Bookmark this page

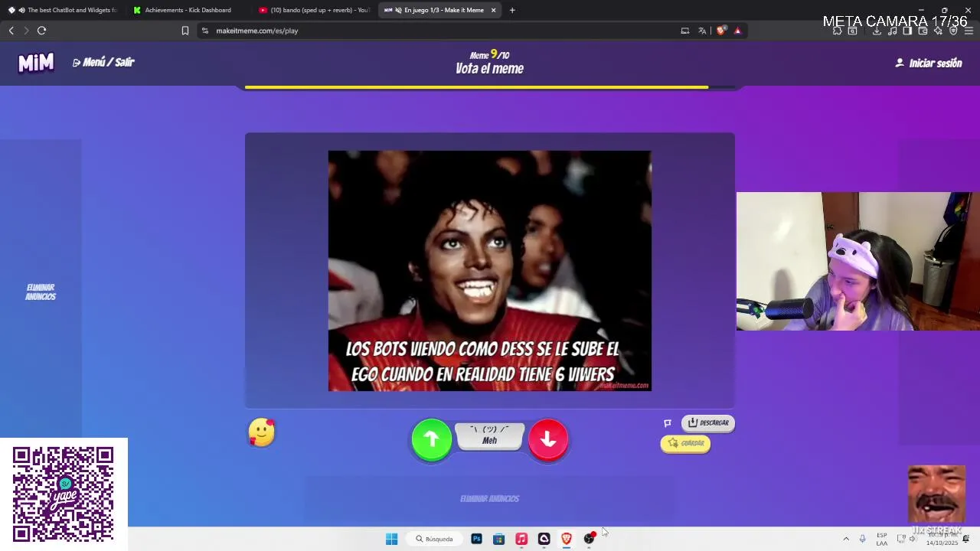point(185,31)
